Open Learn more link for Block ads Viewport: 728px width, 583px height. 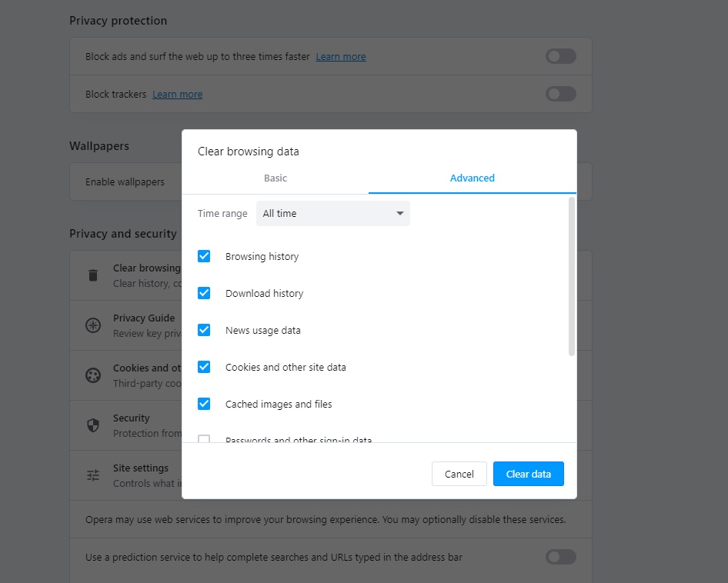tap(341, 57)
